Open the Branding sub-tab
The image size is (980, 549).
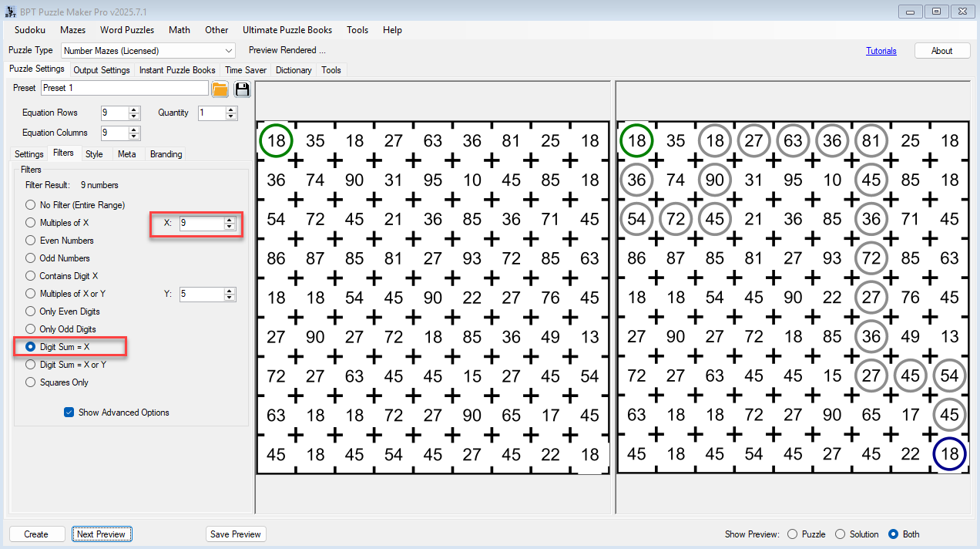(166, 154)
